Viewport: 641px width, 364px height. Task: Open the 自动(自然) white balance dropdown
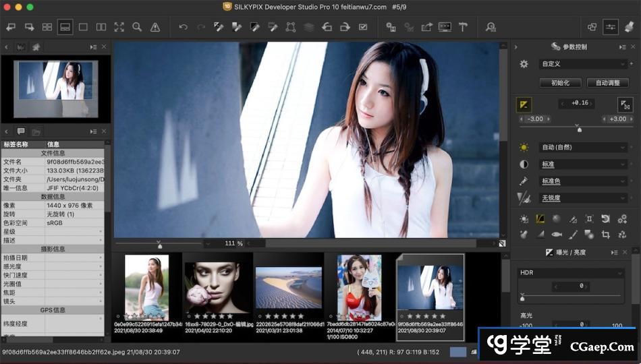point(583,147)
